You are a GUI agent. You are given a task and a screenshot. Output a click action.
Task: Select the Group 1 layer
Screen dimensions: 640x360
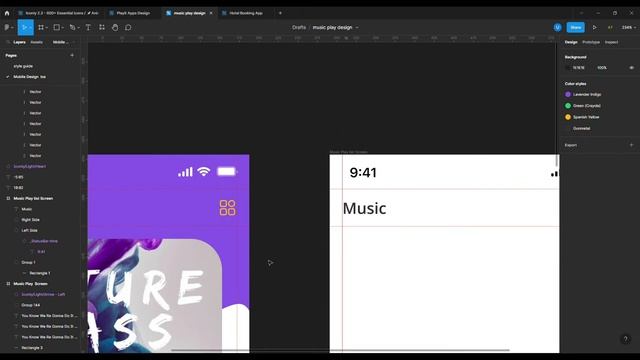[x=28, y=262]
